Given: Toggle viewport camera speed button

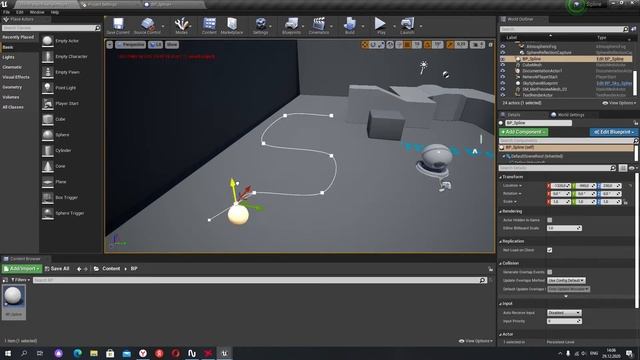Looking at the screenshot, I should 477,44.
